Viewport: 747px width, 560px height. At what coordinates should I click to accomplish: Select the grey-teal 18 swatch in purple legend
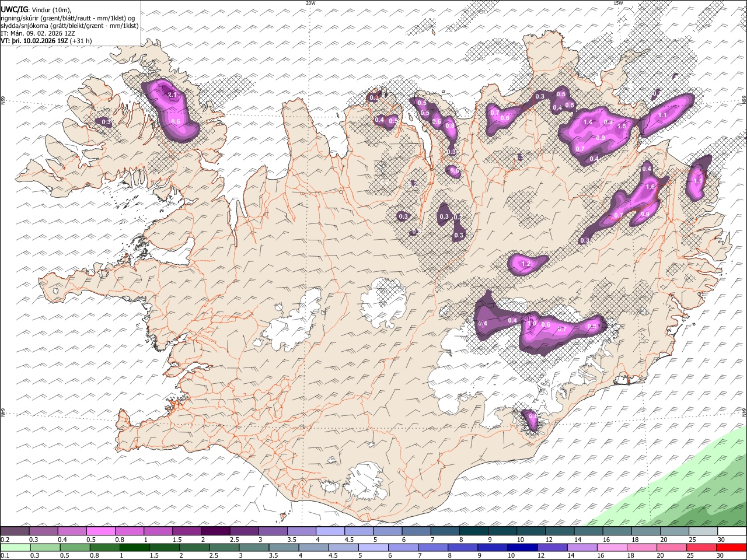pyautogui.click(x=646, y=531)
